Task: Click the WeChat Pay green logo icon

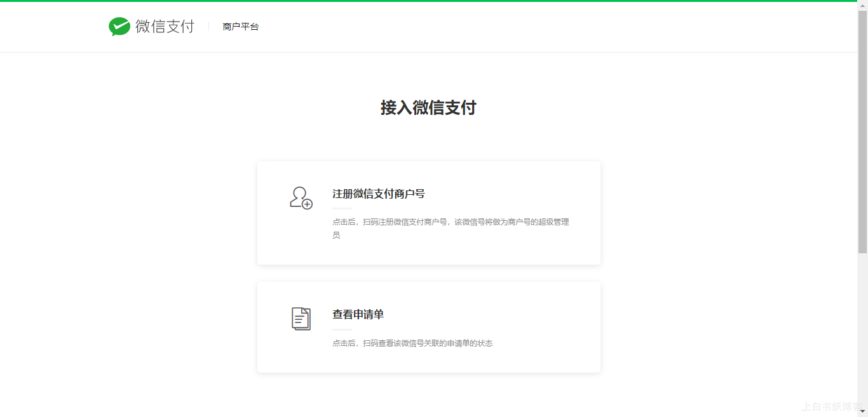Action: [119, 27]
